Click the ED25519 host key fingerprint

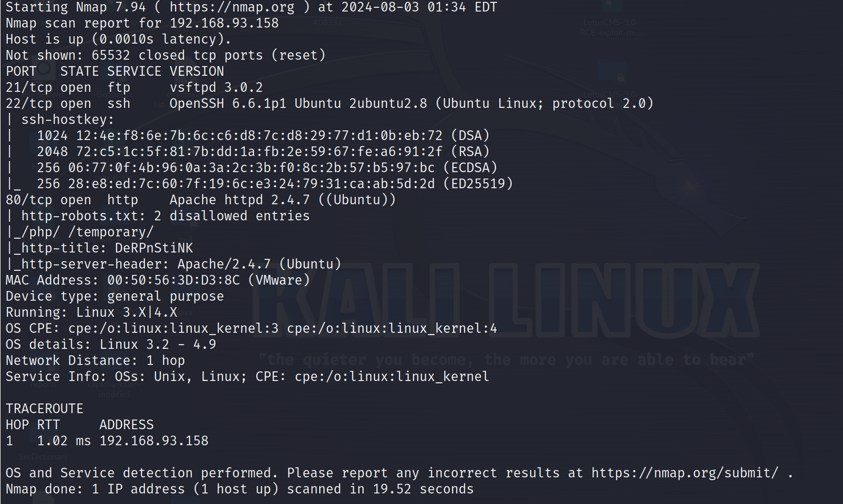[251, 184]
